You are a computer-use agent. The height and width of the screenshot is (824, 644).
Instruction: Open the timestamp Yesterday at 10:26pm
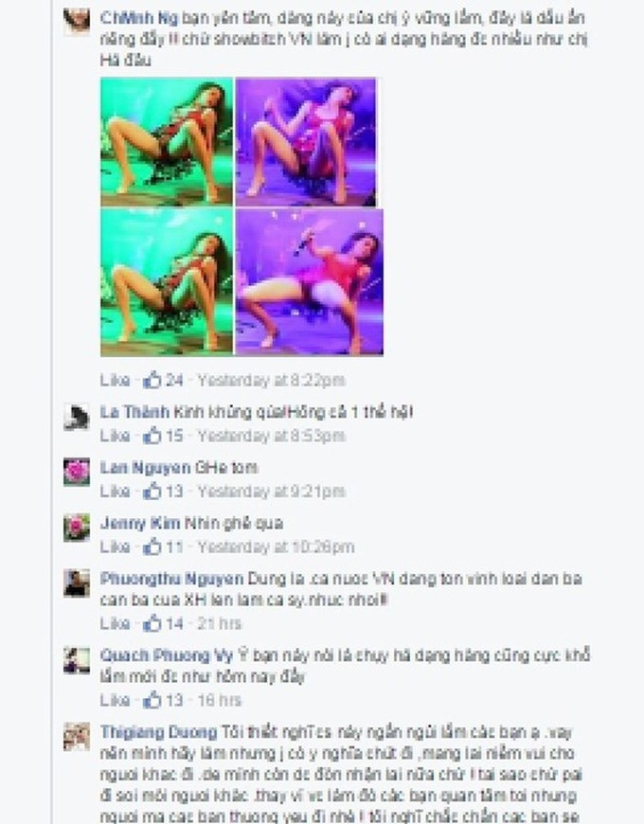(x=276, y=547)
